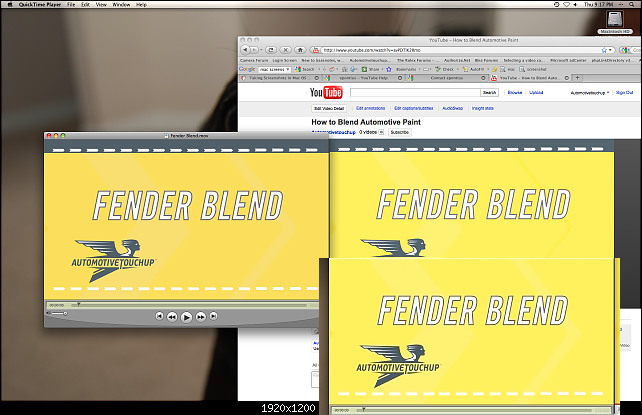Open the View menu
The width and height of the screenshot is (642, 415).
click(x=101, y=5)
